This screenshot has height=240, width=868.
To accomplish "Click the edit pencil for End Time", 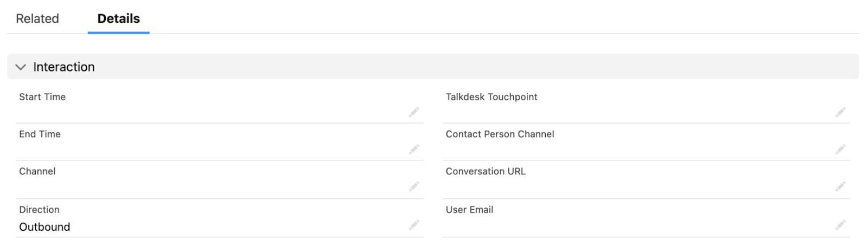I will 414,149.
